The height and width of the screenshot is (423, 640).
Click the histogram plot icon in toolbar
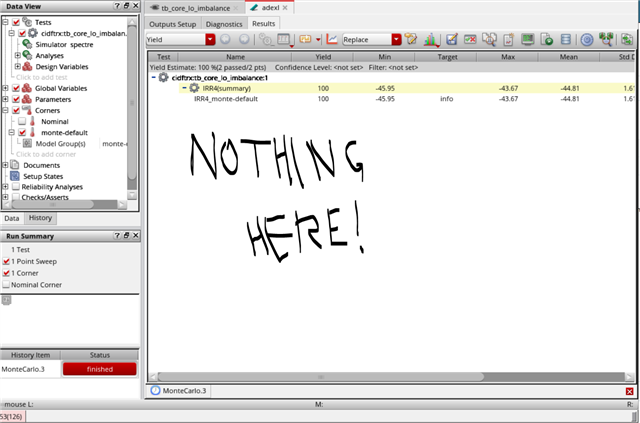pyautogui.click(x=432, y=40)
